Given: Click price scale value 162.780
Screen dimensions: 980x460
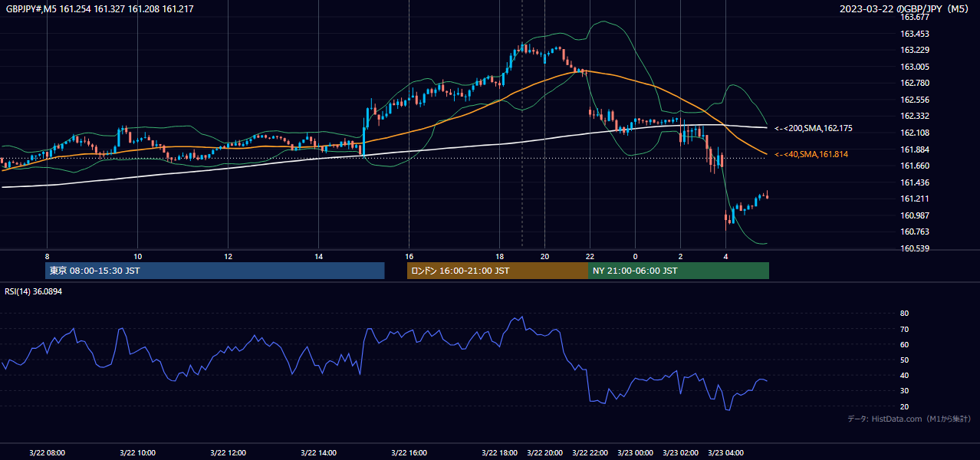Looking at the screenshot, I should point(914,83).
